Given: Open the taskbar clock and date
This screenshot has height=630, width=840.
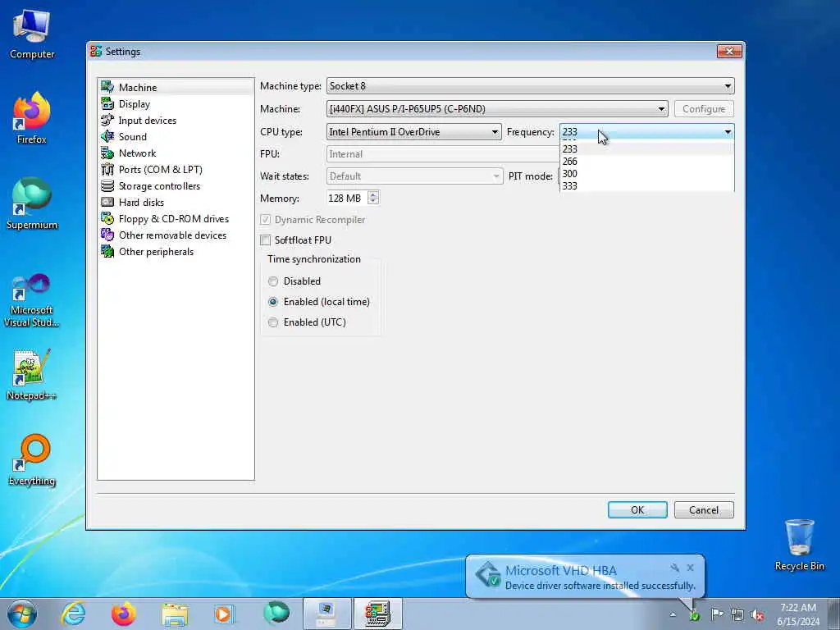Looking at the screenshot, I should point(798,614).
